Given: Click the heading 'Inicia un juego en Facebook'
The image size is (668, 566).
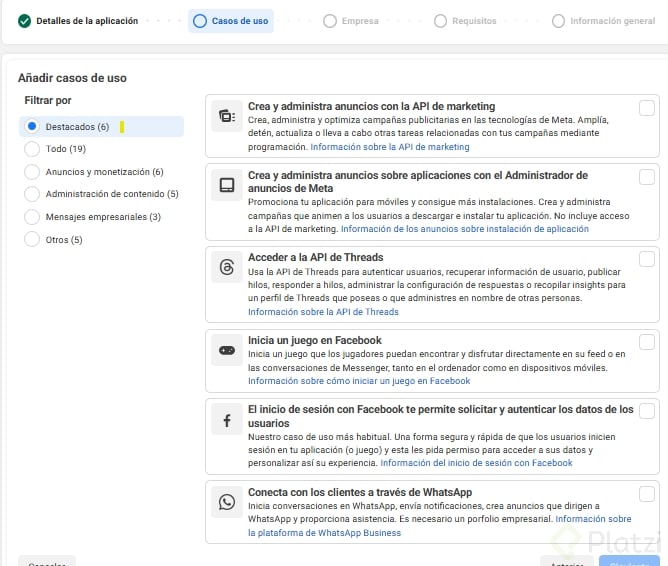Looking at the screenshot, I should click(315, 340).
